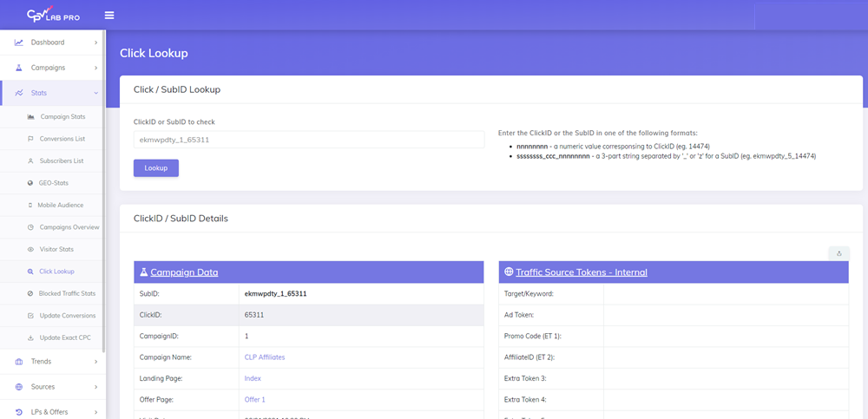Screen dimensions: 868x419
Task: Open Traffic Source Tokens - Internal link
Action: point(582,272)
